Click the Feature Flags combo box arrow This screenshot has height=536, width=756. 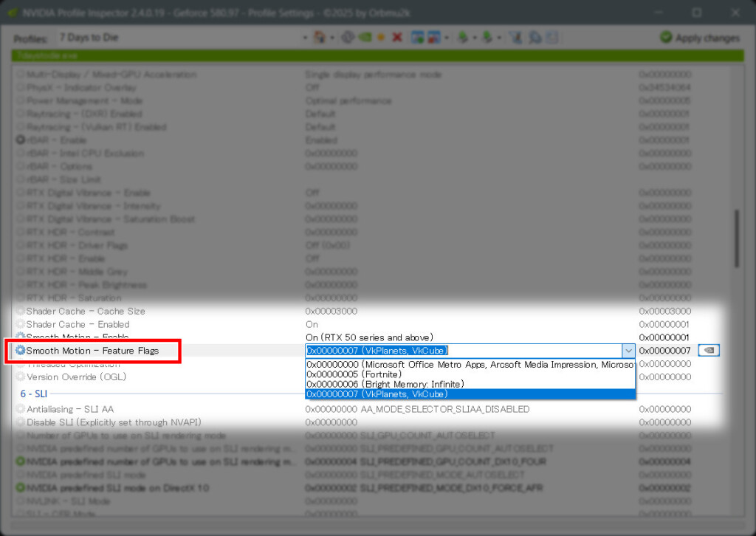[628, 351]
